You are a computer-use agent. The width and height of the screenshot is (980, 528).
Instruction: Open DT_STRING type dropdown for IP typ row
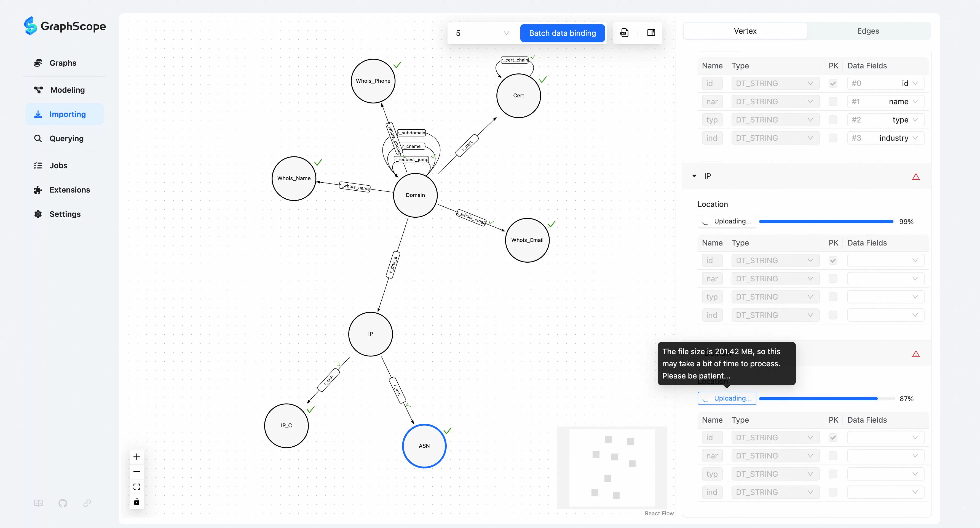click(x=775, y=297)
